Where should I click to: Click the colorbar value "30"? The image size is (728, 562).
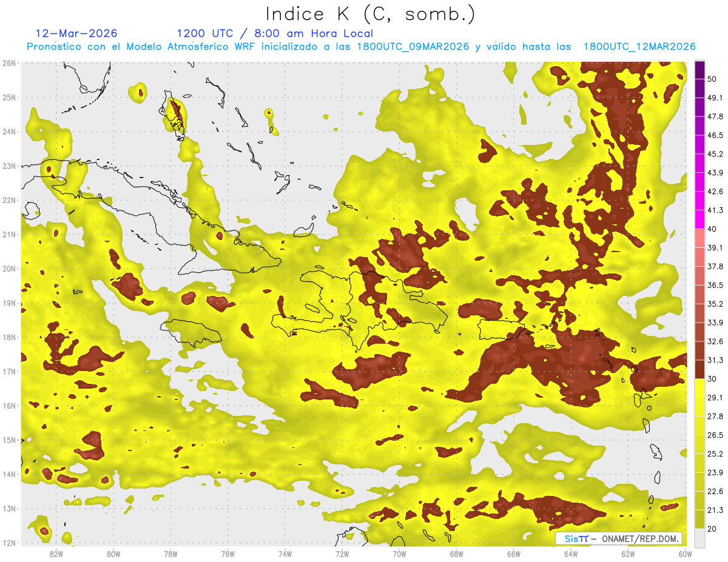point(713,379)
